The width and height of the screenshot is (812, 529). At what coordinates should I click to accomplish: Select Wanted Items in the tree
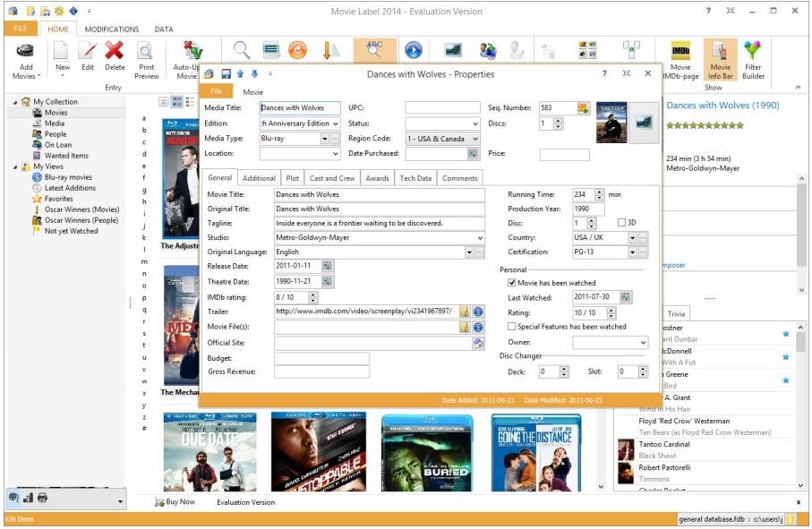(66, 155)
